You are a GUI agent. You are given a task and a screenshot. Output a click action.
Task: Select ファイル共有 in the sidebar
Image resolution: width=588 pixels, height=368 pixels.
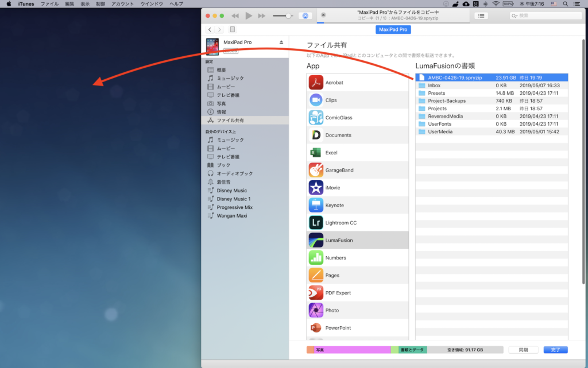(x=245, y=121)
